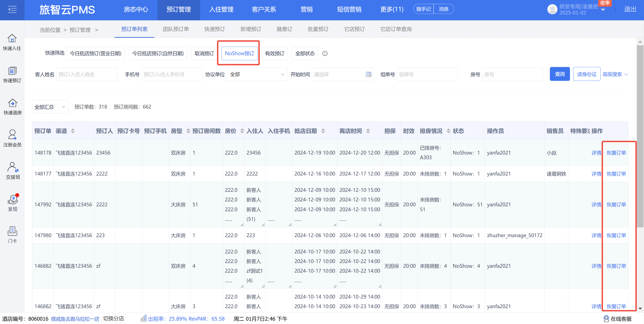644x324 pixels.
Task: Click the 组单号 input field
Action: click(427, 74)
